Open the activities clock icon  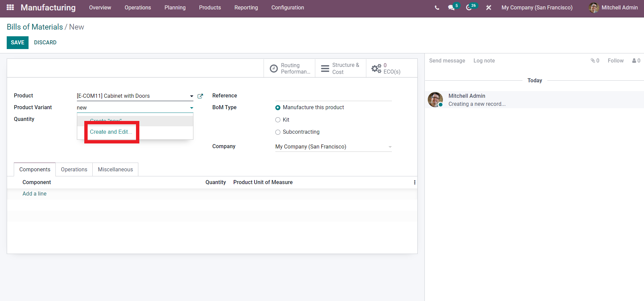point(469,8)
